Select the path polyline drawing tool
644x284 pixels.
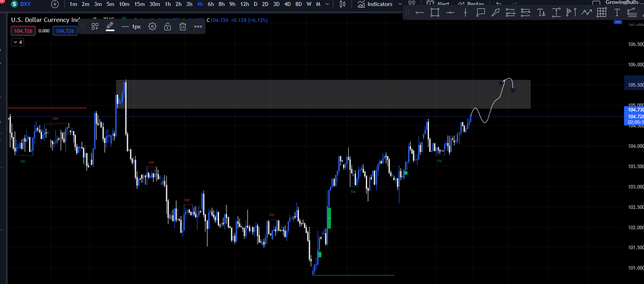586,12
